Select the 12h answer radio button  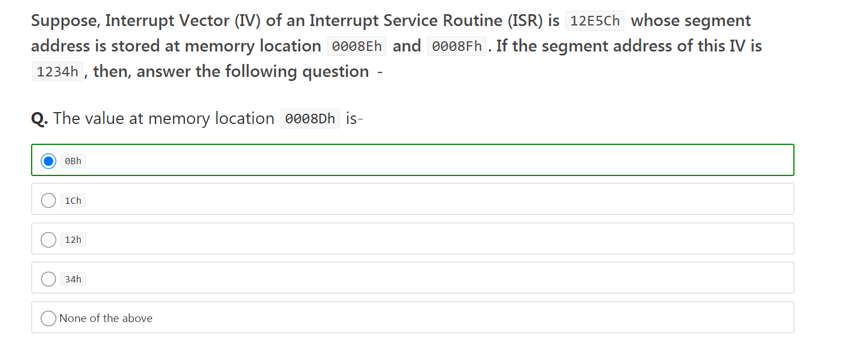pyautogui.click(x=48, y=239)
